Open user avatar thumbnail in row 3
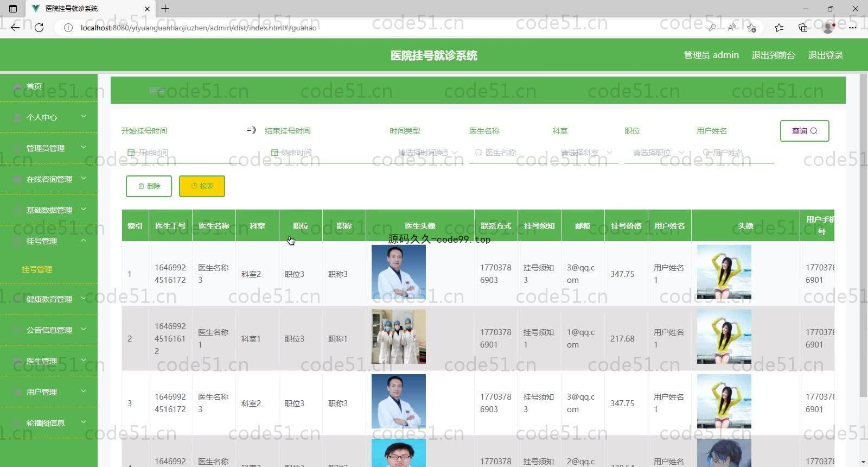Viewport: 868px width, 467px height. point(724,401)
